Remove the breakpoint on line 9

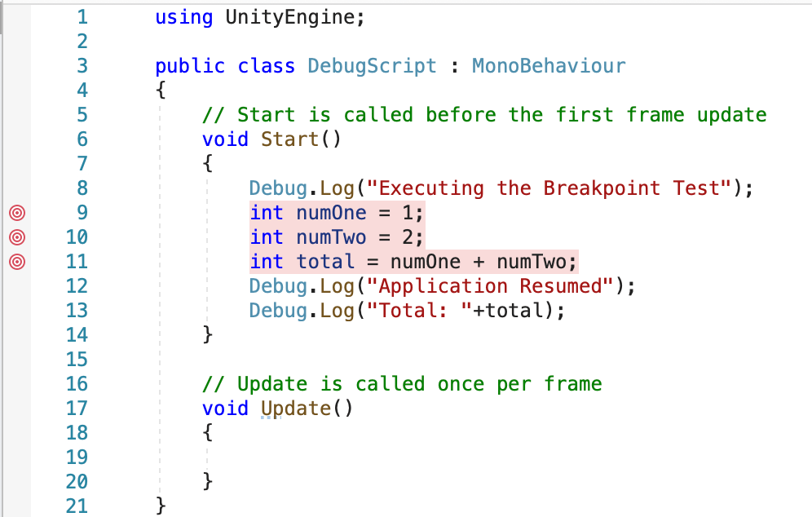pyautogui.click(x=16, y=213)
